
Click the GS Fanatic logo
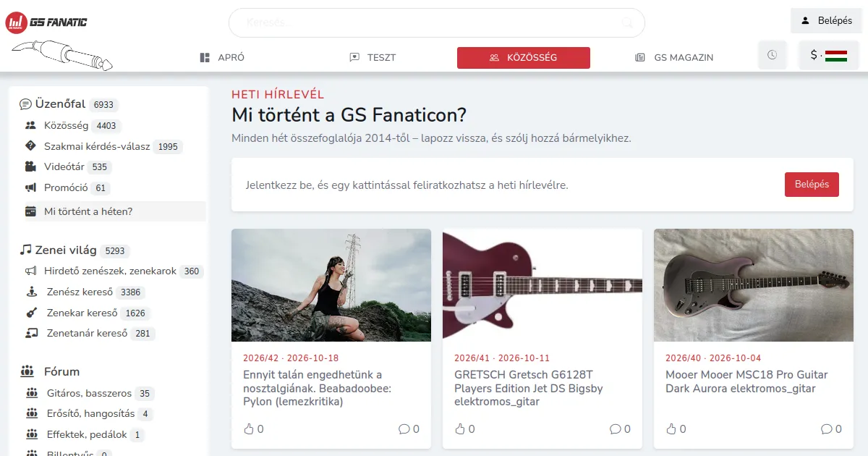pyautogui.click(x=46, y=22)
